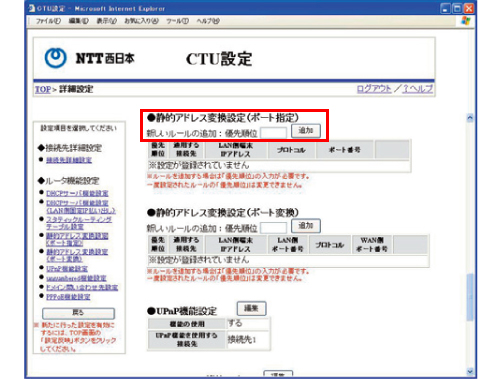Click the 戻る button in the sidebar
500x379 pixels.
click(78, 313)
